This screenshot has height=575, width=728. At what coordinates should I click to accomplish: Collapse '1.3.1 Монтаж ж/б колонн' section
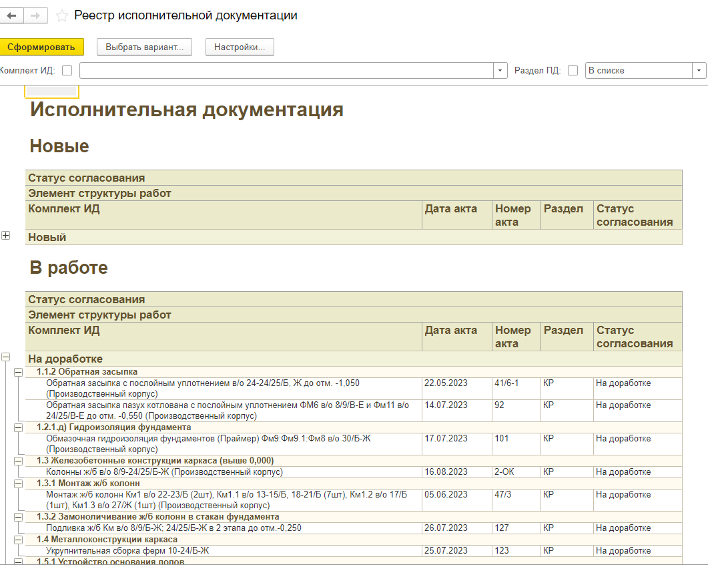tap(18, 484)
